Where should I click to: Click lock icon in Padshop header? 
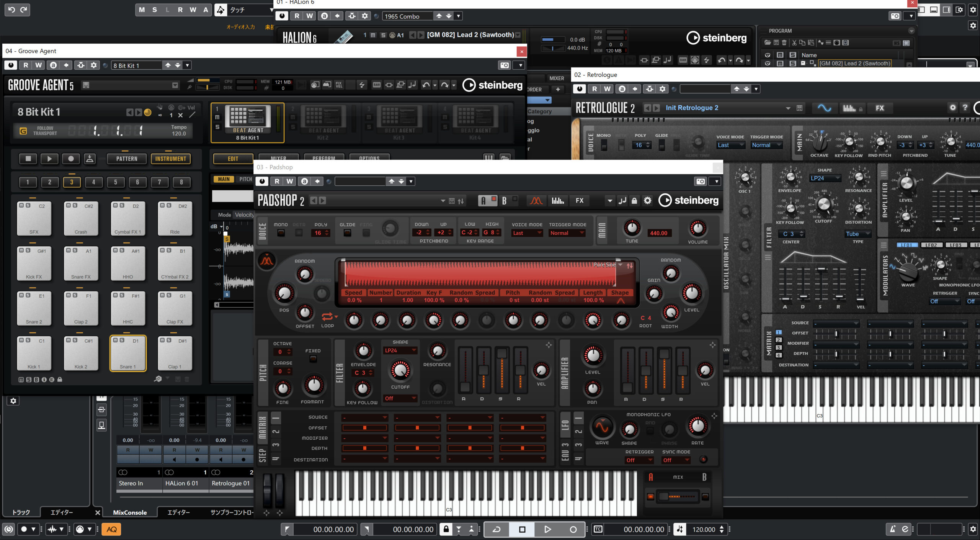click(x=634, y=200)
